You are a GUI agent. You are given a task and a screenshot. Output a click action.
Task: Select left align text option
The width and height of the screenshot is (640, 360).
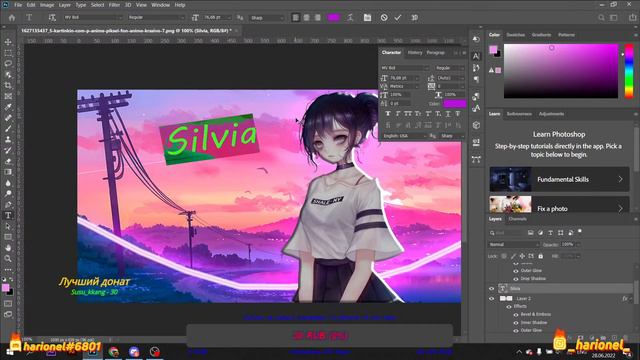click(x=296, y=18)
